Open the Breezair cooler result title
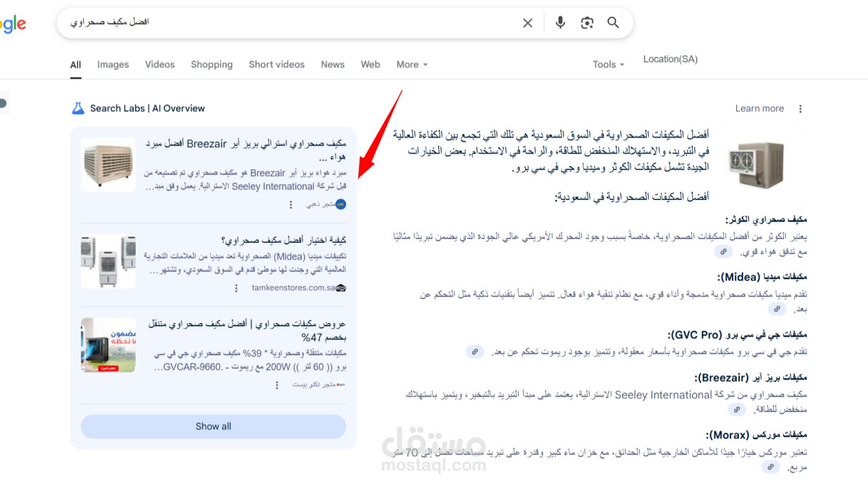Screen dimensions: 868x484 [246, 150]
